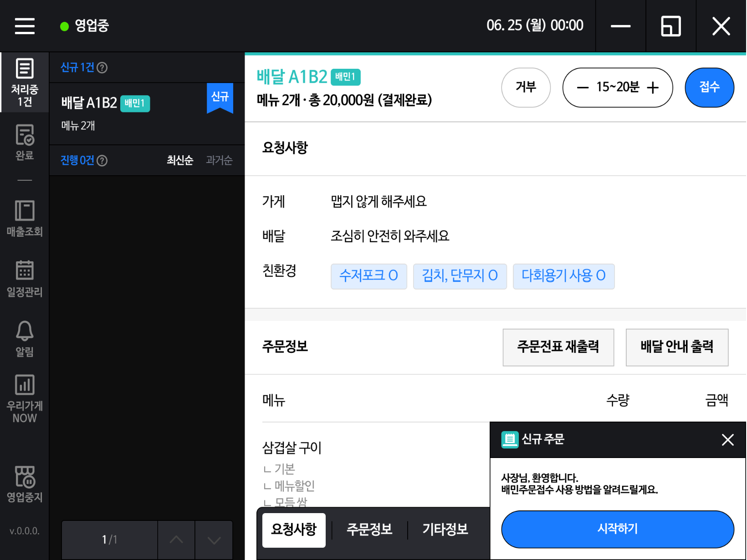Click the 영업중 green status indicator
Image resolution: width=747 pixels, height=560 pixels.
65,26
